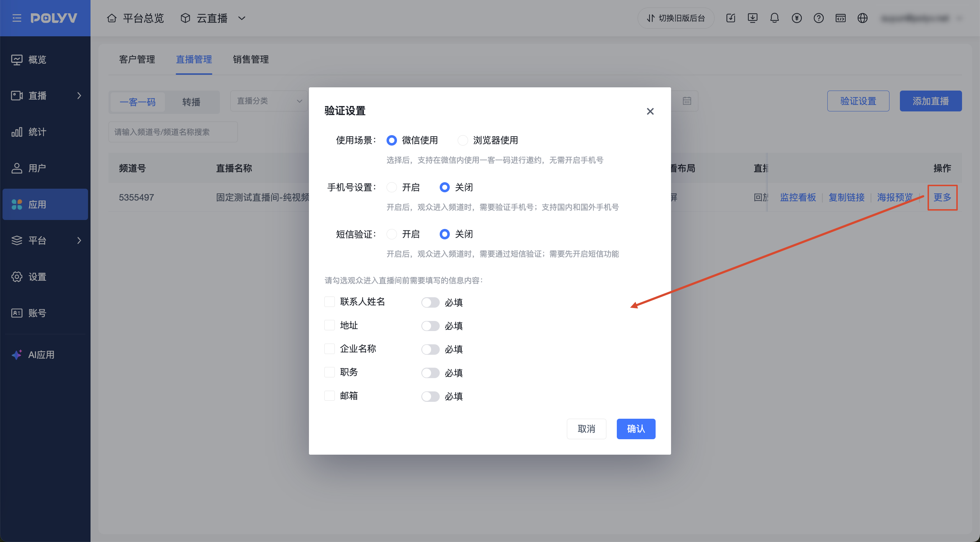Screen dimensions: 980x542
Task: Check the 地址 checkbox
Action: (x=329, y=325)
